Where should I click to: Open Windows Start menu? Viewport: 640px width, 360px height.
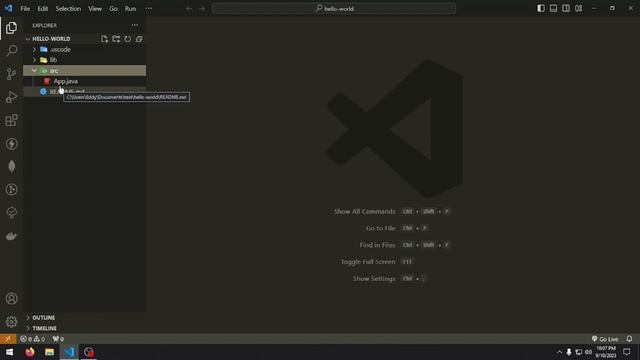[x=9, y=352]
